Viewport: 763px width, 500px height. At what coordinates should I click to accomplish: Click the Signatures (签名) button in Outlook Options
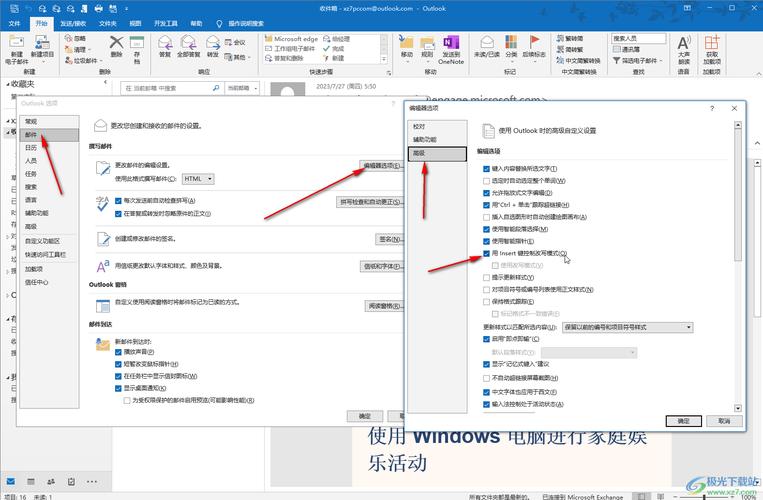click(x=389, y=239)
